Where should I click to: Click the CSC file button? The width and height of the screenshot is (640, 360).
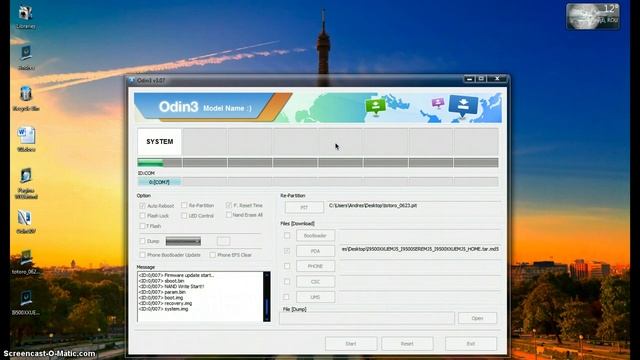click(x=316, y=282)
